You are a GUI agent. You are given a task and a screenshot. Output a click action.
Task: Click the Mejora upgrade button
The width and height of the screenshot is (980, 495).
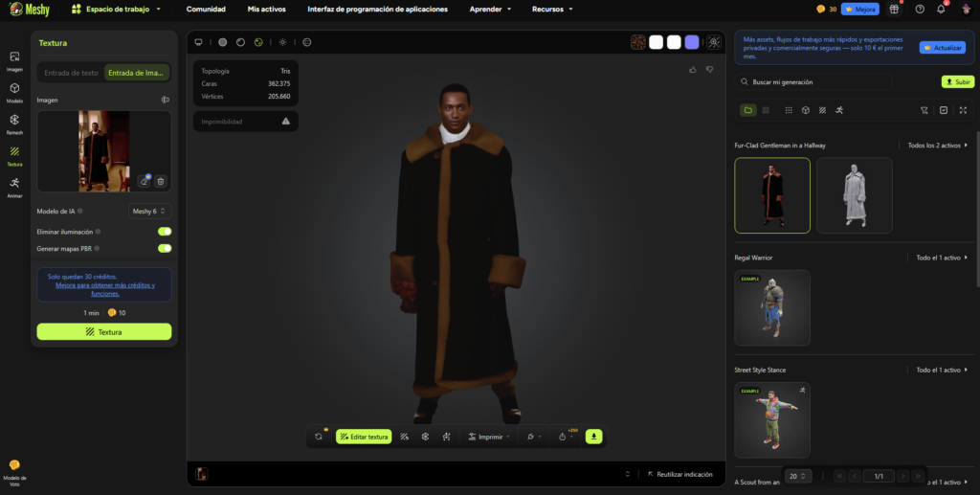[x=860, y=9]
